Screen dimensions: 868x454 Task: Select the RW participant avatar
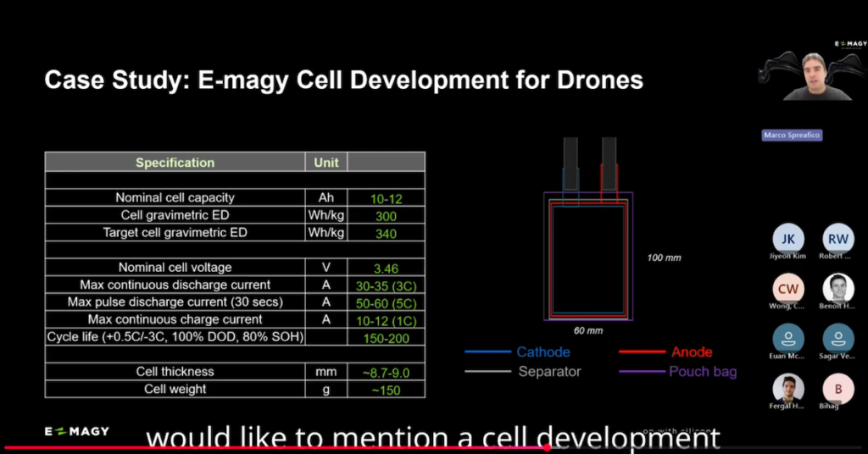(x=837, y=239)
